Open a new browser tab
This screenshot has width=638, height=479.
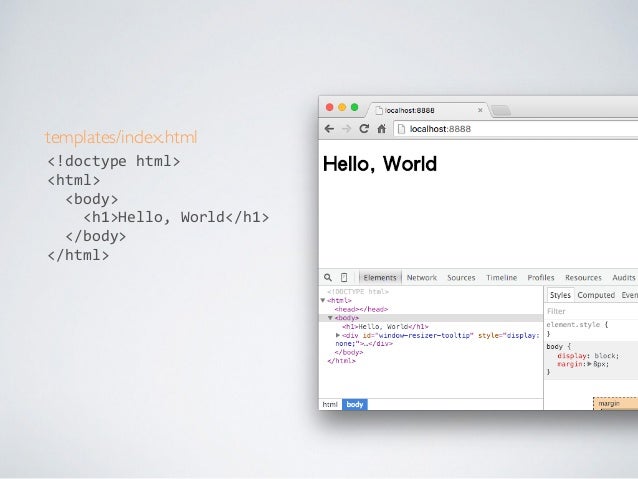[x=501, y=110]
